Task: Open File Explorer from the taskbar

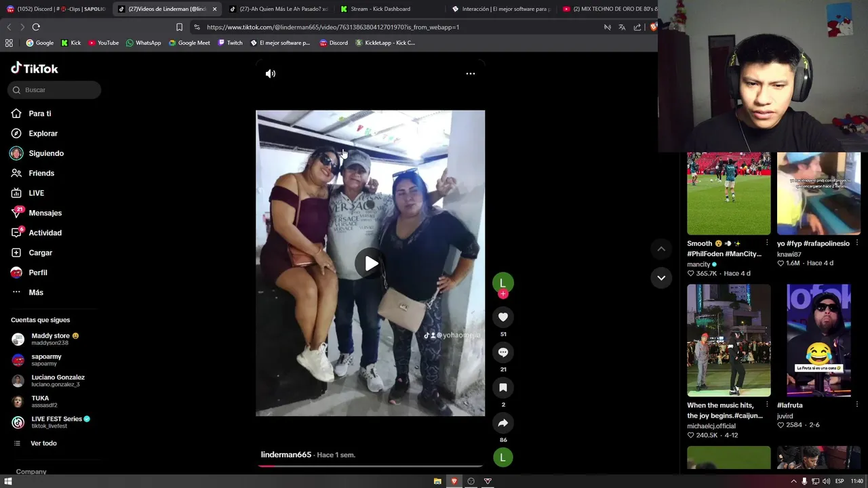Action: [x=437, y=481]
